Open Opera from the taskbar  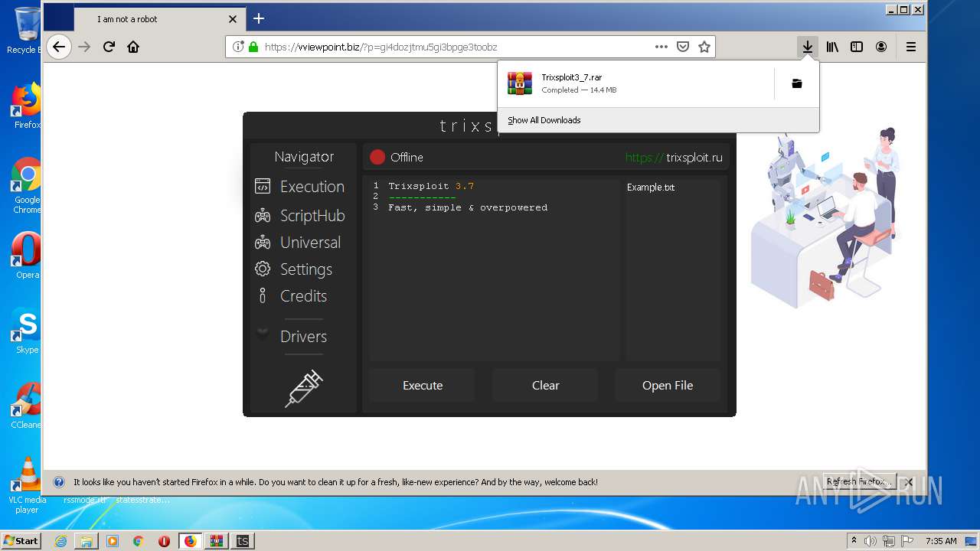coord(164,541)
